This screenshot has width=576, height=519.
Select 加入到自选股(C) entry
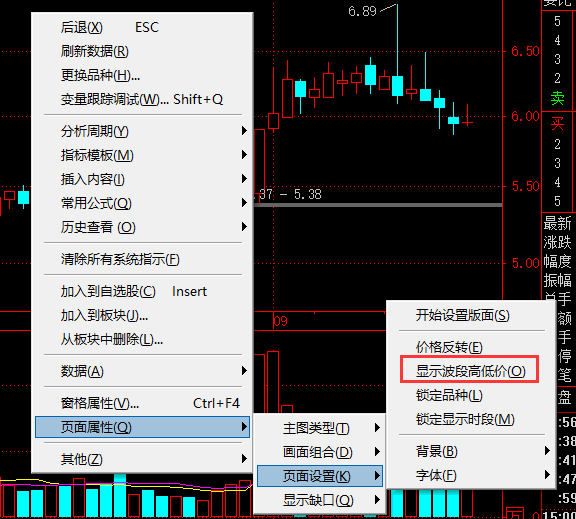coord(143,291)
